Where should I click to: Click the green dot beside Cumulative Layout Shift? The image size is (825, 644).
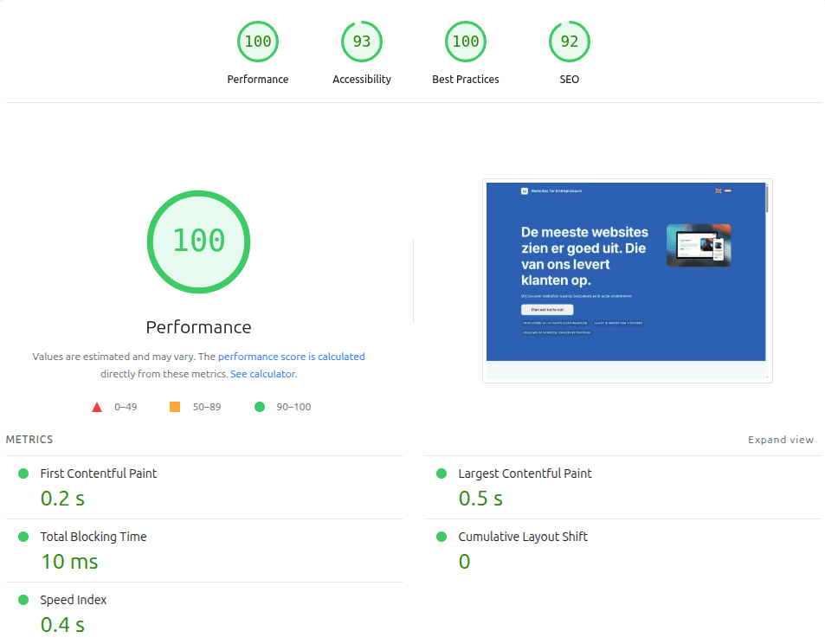point(442,537)
